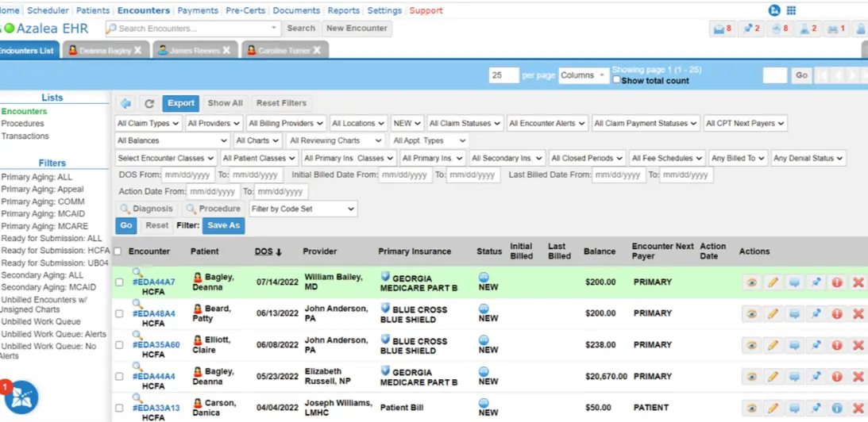Open the chat widget with 1 notification
Viewport: 868px width, 422px height.
point(21,397)
